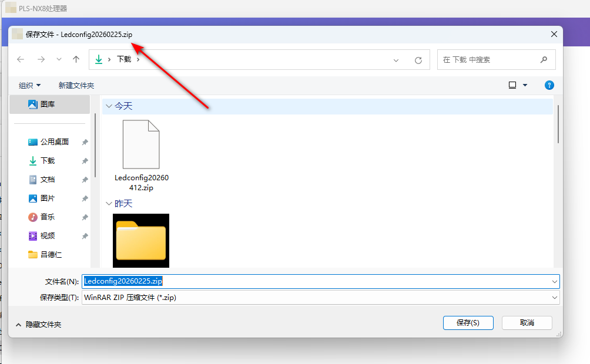590x364 pixels.
Task: Open the 文件名 dropdown arrow
Action: [554, 281]
